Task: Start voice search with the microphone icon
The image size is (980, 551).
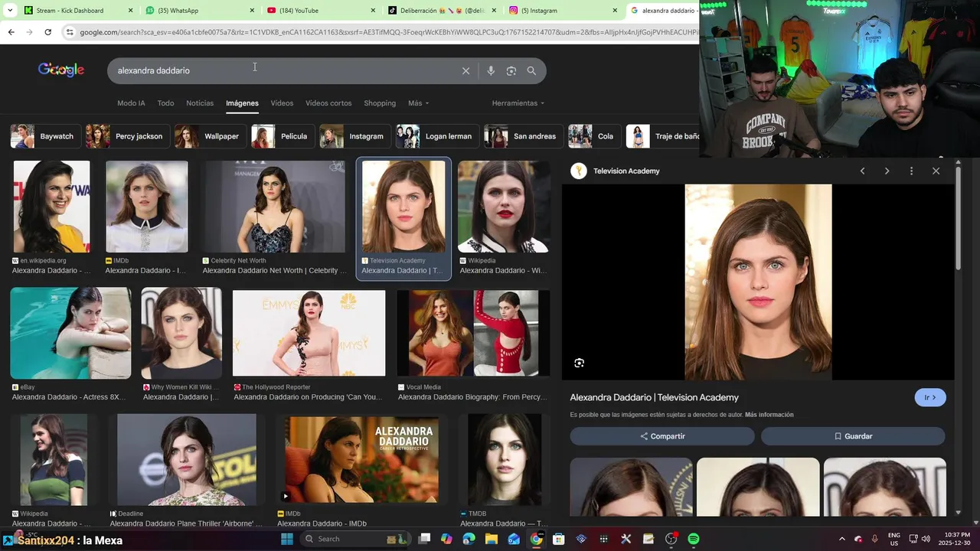Action: pos(491,70)
